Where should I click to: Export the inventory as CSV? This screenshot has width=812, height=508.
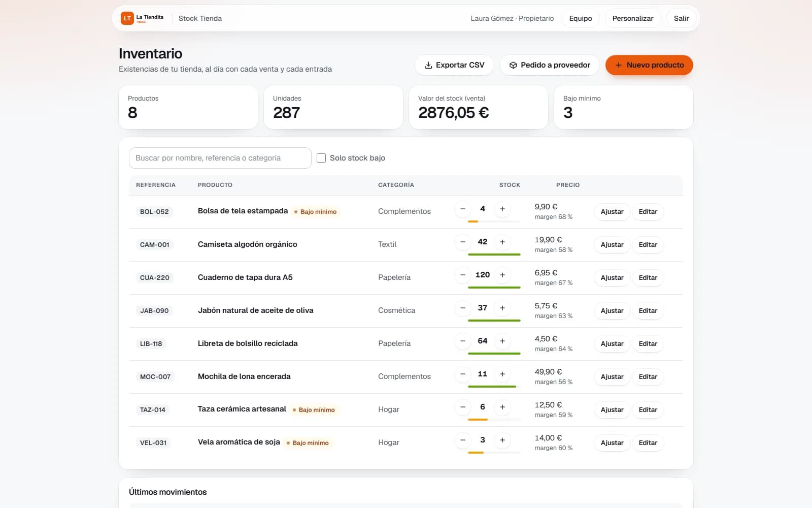pyautogui.click(x=454, y=65)
